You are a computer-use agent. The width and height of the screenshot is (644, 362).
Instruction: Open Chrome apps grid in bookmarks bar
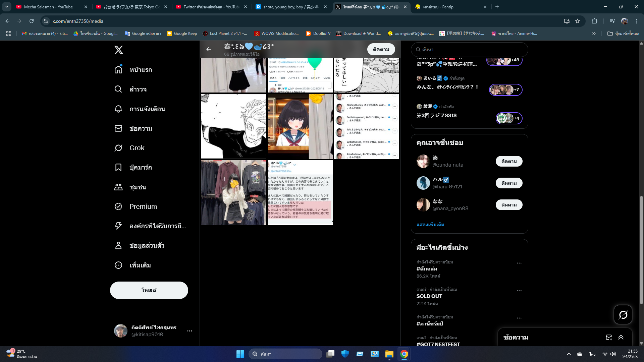coord(9,34)
